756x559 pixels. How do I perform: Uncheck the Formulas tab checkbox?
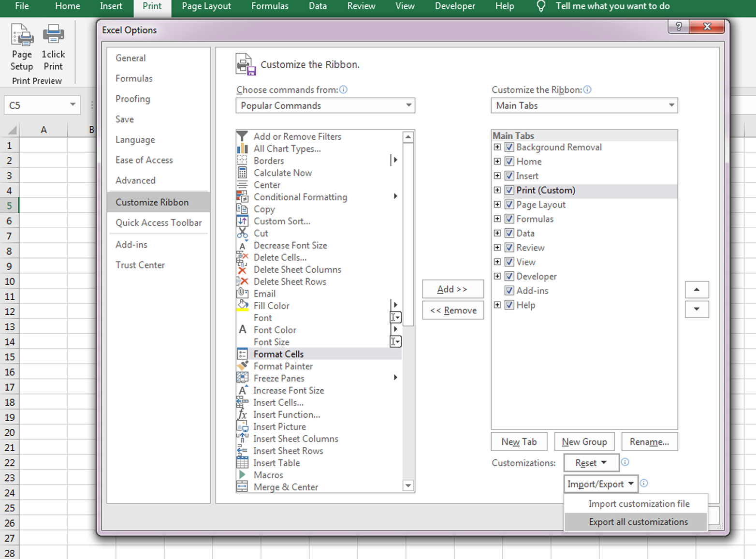tap(509, 219)
